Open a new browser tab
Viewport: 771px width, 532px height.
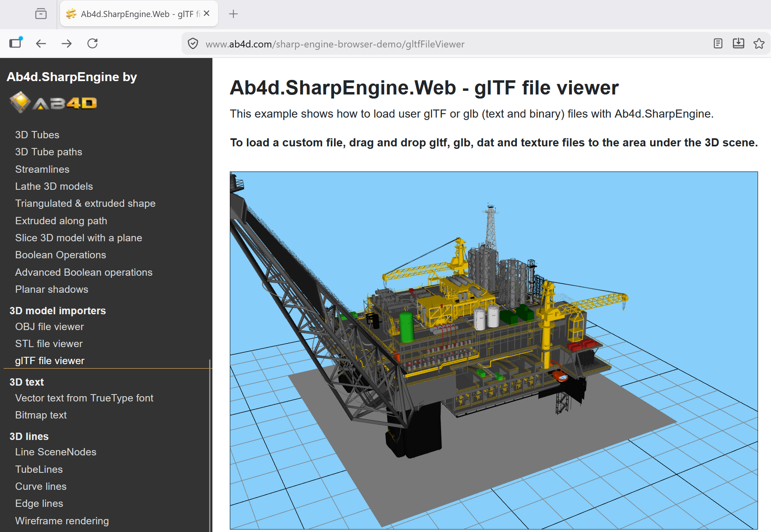[x=233, y=14]
